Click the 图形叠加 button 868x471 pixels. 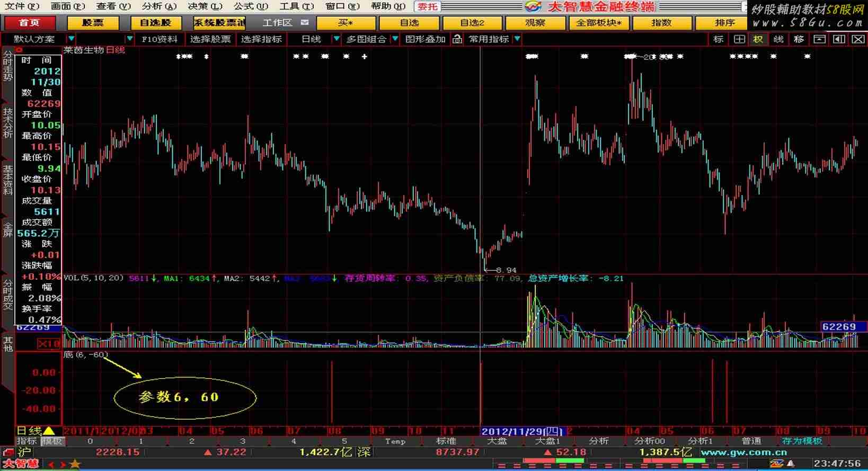(x=426, y=39)
